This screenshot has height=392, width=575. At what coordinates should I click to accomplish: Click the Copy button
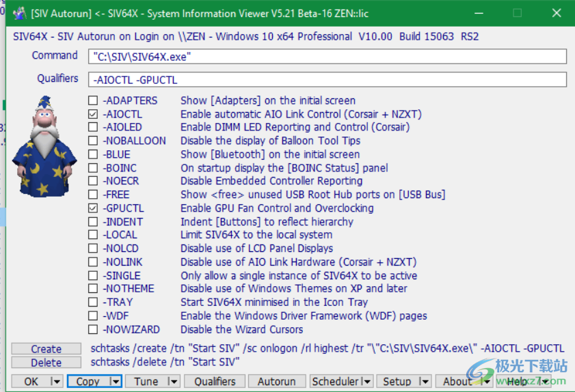coord(88,381)
